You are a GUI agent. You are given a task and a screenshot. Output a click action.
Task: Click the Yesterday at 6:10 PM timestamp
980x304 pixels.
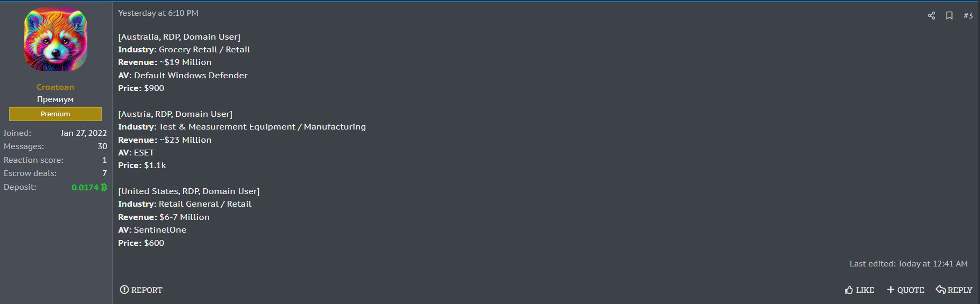(x=158, y=13)
